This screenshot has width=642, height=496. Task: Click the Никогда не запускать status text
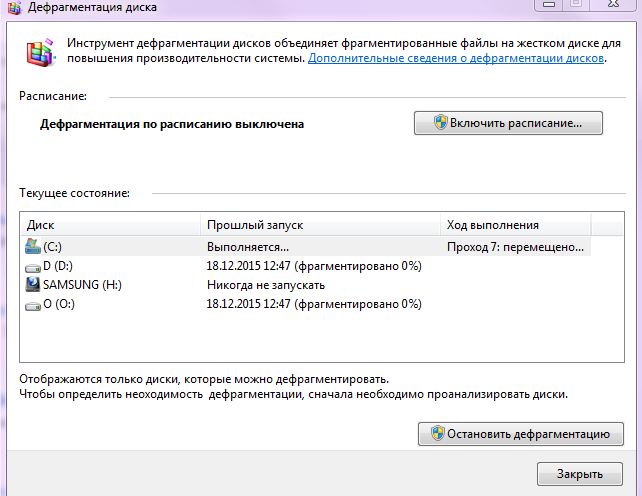(x=265, y=285)
